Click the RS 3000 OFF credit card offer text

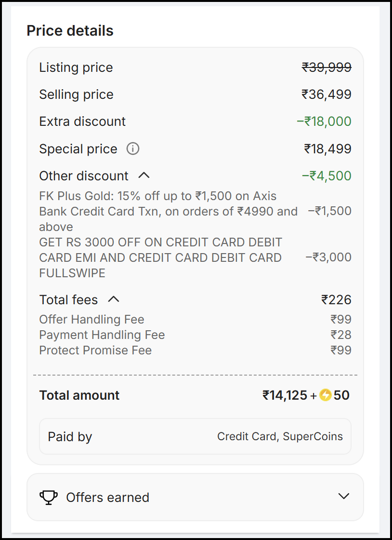pyautogui.click(x=160, y=257)
